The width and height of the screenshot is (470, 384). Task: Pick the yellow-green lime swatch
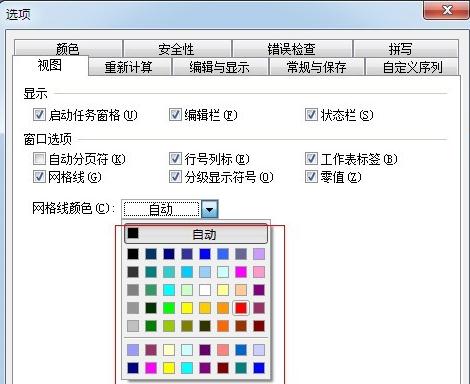pyautogui.click(x=169, y=326)
